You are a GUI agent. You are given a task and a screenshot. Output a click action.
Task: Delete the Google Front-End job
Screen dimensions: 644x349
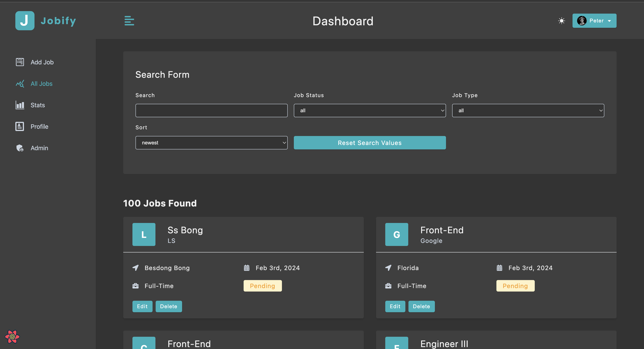pos(421,306)
